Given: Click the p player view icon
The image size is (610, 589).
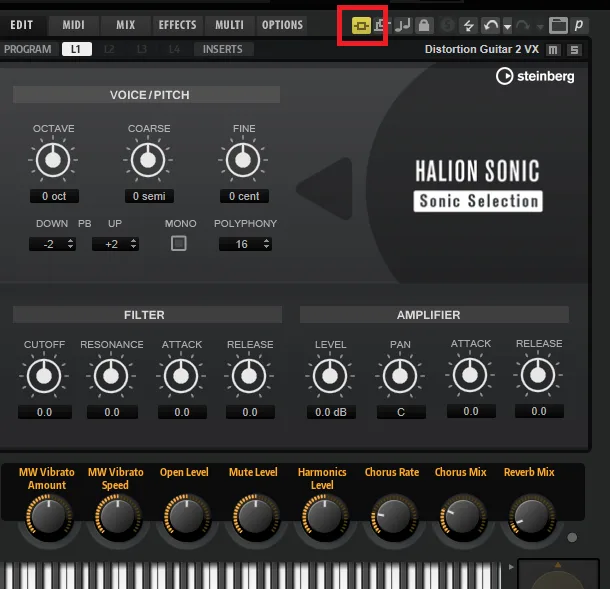Looking at the screenshot, I should pyautogui.click(x=579, y=26).
